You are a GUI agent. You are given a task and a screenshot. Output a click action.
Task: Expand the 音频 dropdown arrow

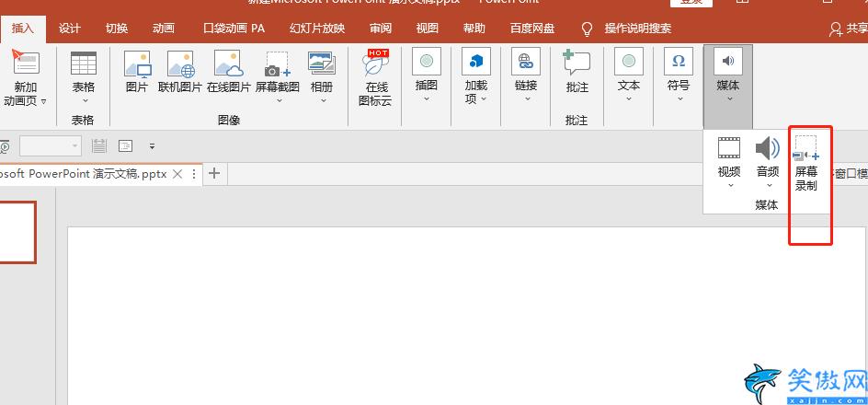click(769, 186)
